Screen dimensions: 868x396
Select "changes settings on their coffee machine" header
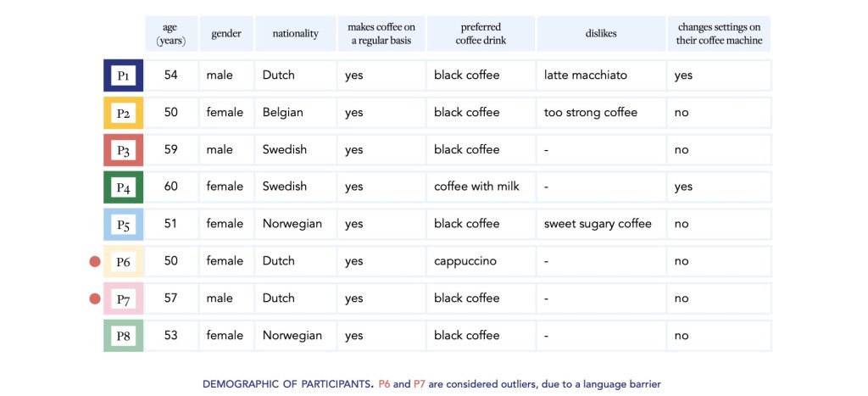click(x=719, y=34)
